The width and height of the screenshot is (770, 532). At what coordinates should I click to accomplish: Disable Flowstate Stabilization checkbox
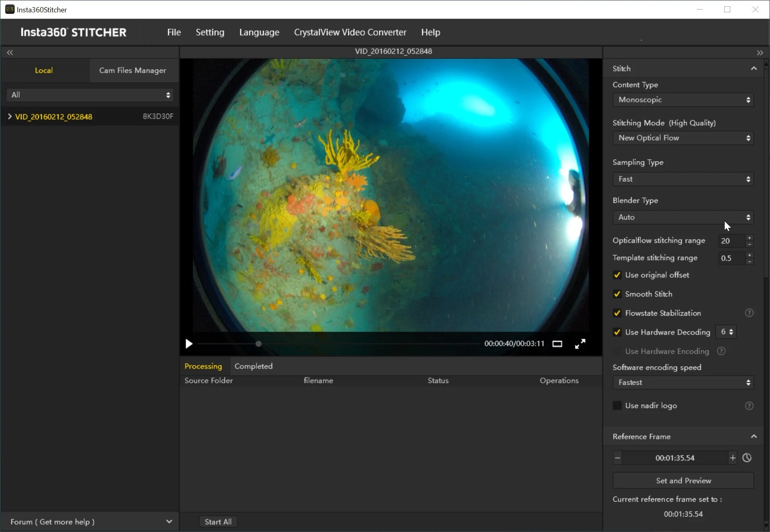617,313
